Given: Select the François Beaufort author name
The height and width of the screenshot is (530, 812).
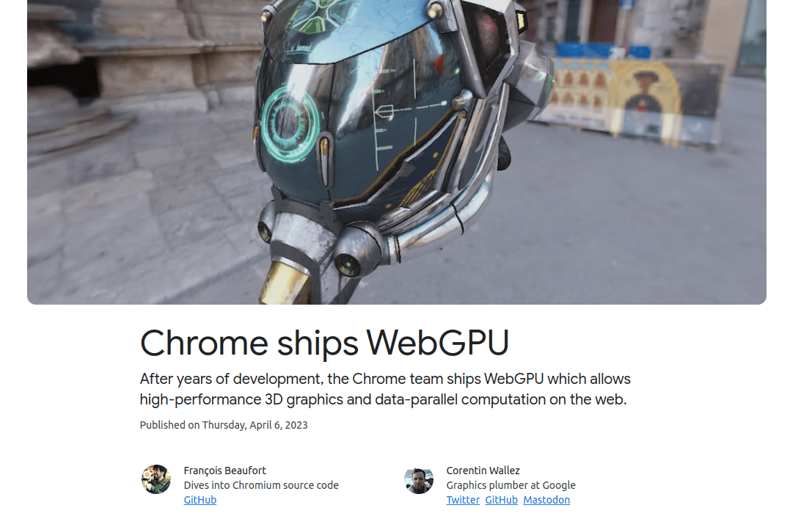Looking at the screenshot, I should coord(224,471).
